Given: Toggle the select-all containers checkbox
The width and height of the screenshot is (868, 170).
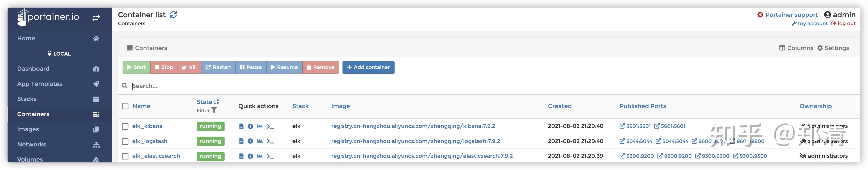Looking at the screenshot, I should click(x=125, y=106).
